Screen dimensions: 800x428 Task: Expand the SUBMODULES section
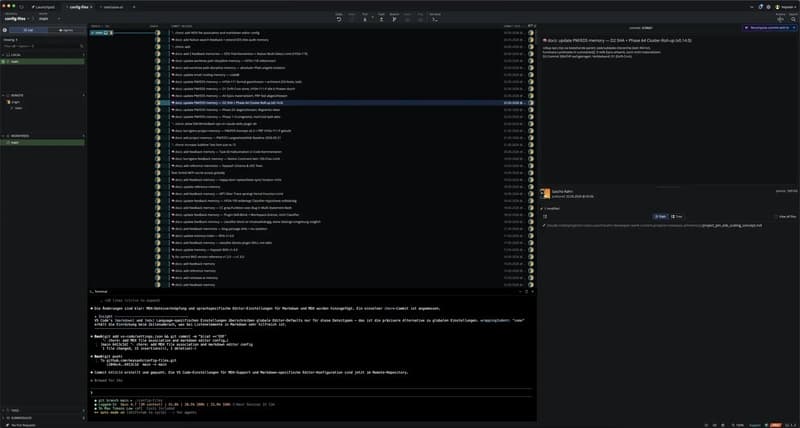(4, 418)
